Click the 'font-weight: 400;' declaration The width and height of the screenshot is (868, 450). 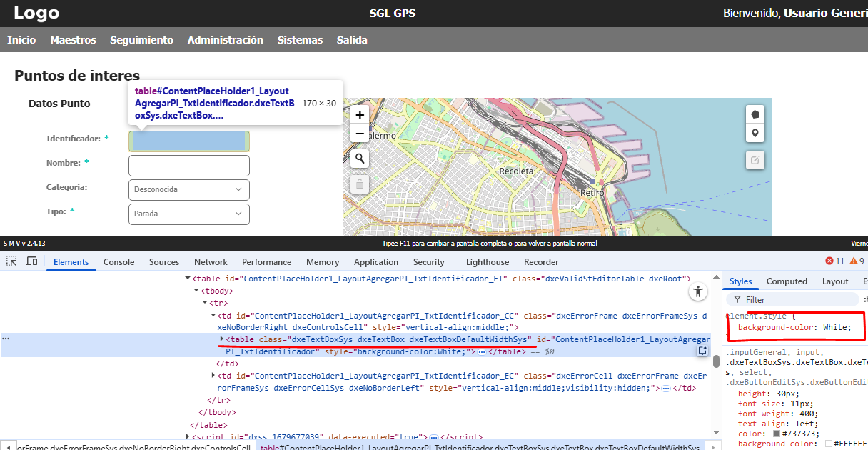(778, 414)
